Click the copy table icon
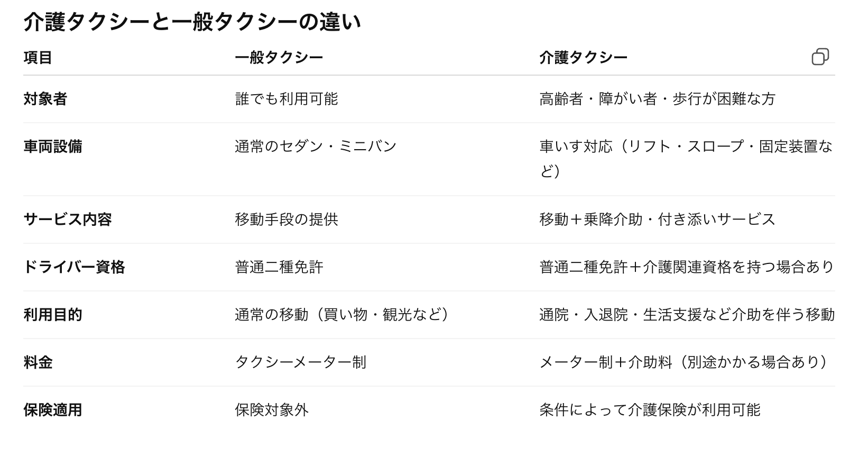Viewport: 868px width, 456px height. tap(820, 57)
